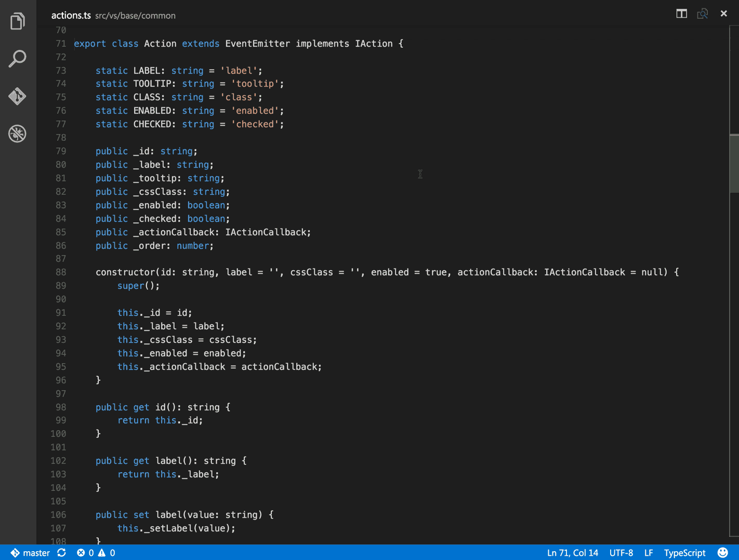The width and height of the screenshot is (739, 560).
Task: Close the actions.ts editor
Action: tap(723, 14)
